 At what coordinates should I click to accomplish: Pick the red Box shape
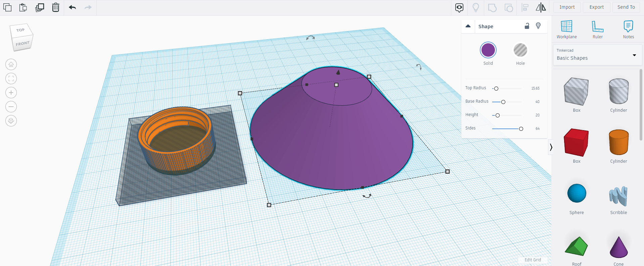576,143
